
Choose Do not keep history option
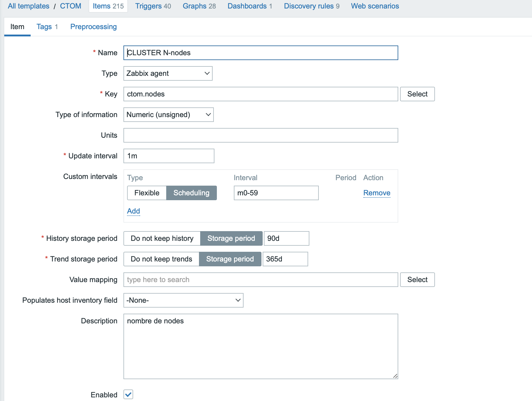162,238
